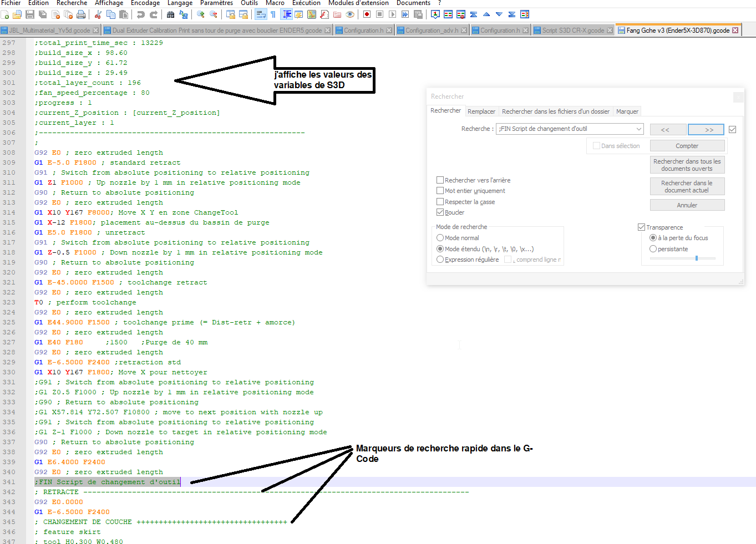The image size is (756, 544).
Task: Create a new document with the toolbar icon
Action: [5, 14]
